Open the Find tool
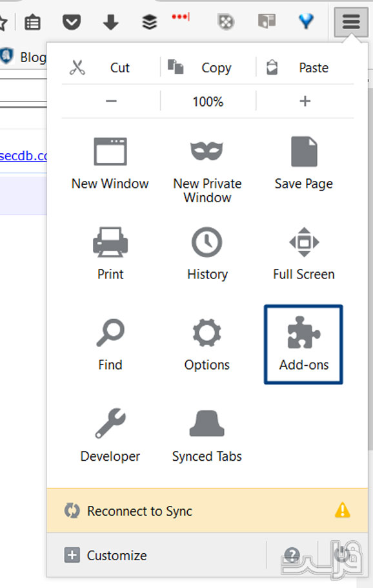373x588 pixels. 110,344
